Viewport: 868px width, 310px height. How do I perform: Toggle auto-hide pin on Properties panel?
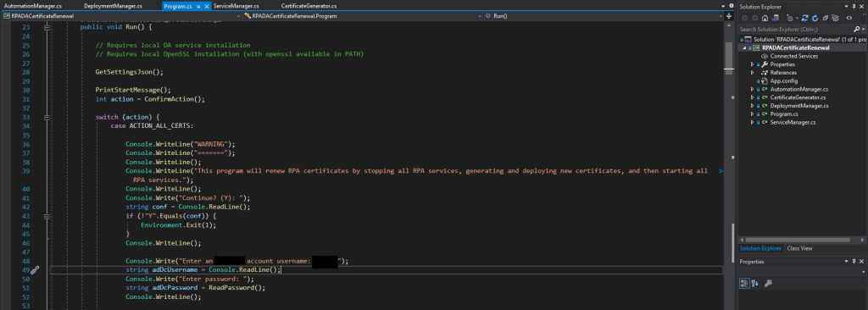coord(854,261)
